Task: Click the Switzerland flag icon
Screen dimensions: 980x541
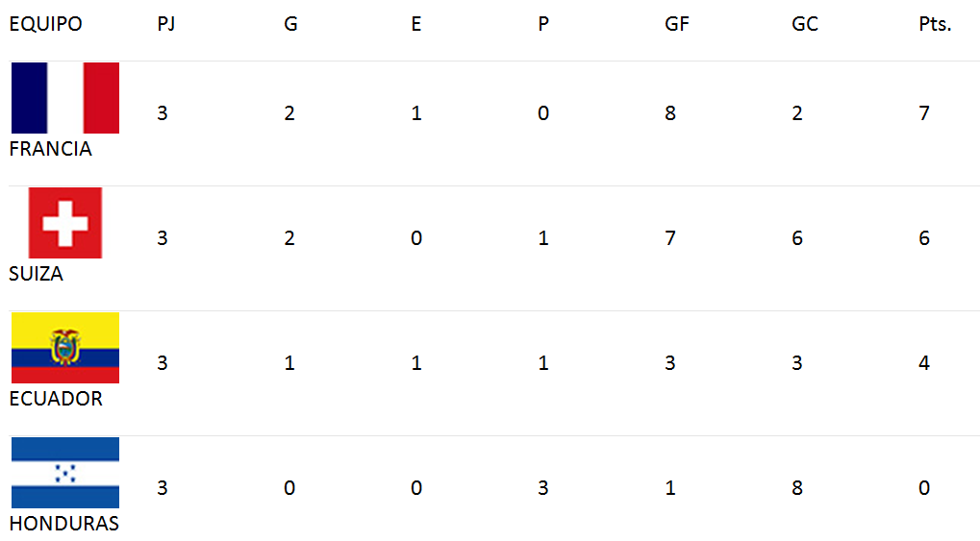Action: pos(65,222)
